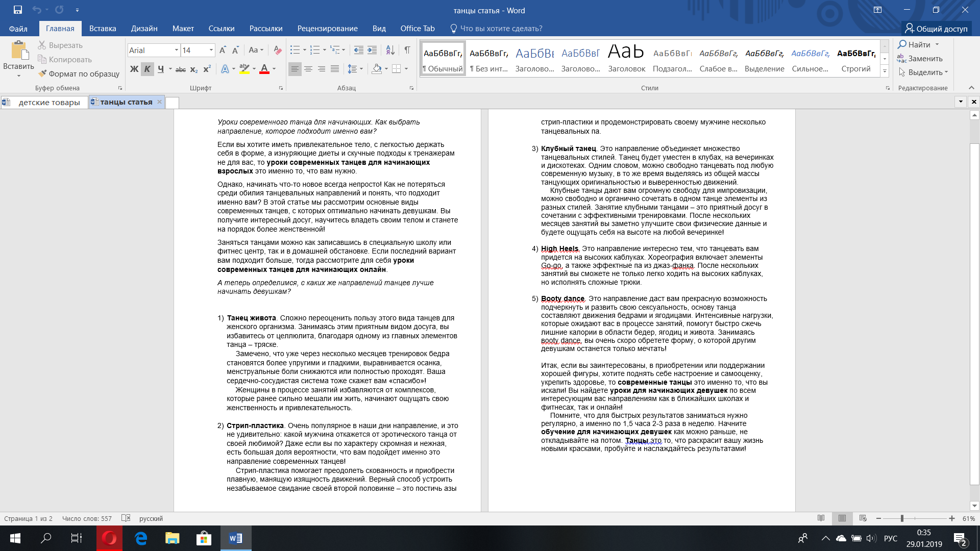
Task: Click the Общий доступ share button
Action: (x=936, y=29)
